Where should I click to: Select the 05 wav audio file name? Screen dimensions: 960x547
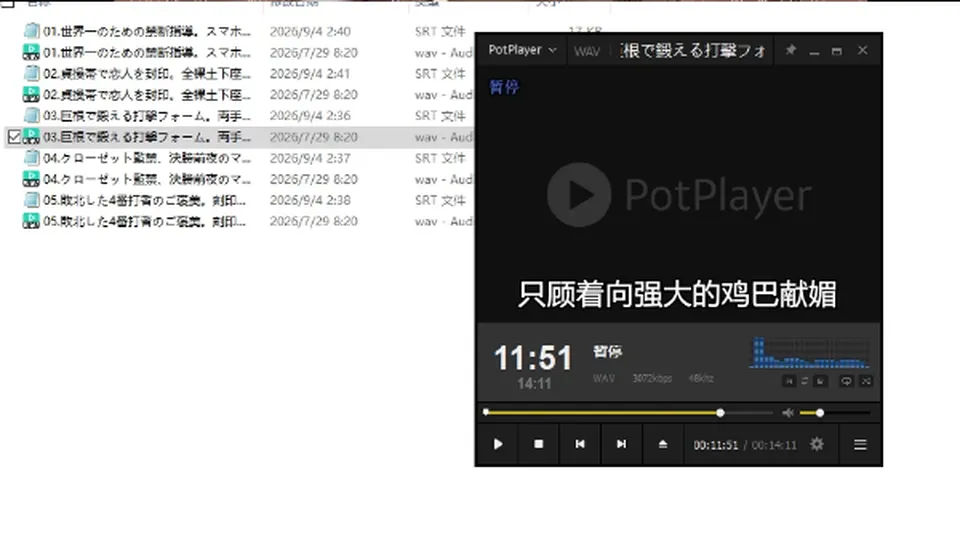click(x=144, y=221)
